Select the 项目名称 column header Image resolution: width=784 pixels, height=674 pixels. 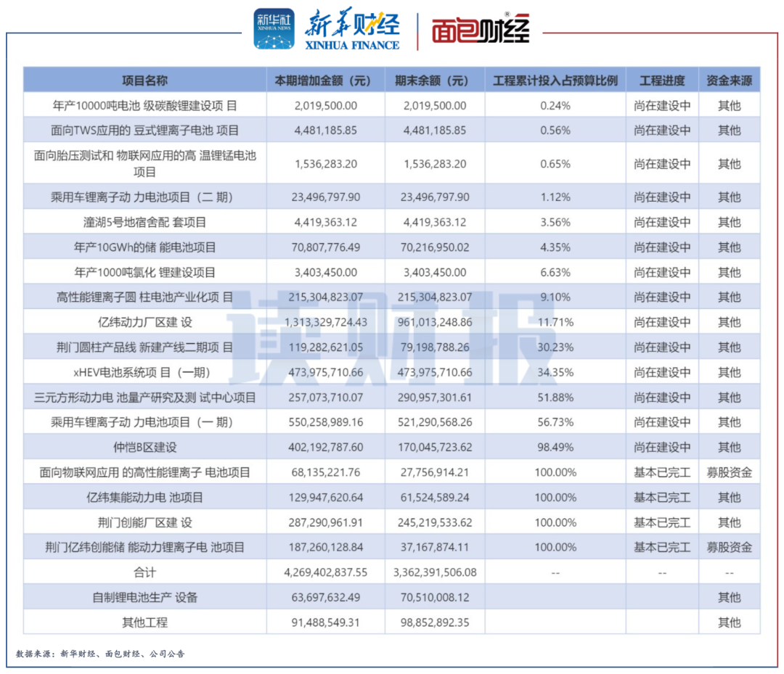144,81
